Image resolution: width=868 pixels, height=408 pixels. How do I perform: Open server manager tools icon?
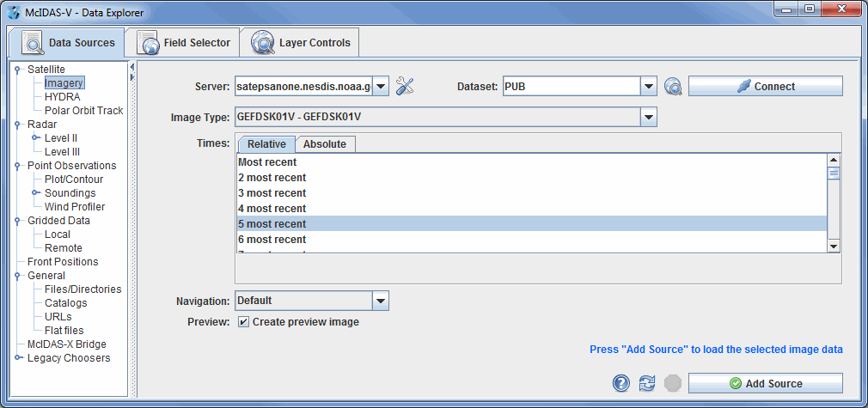(x=405, y=87)
